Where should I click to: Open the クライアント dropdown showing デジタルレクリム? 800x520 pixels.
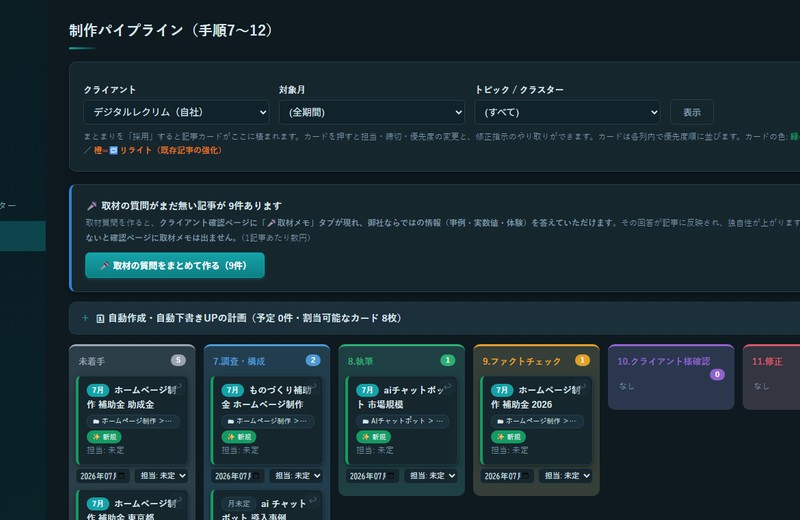(176, 112)
